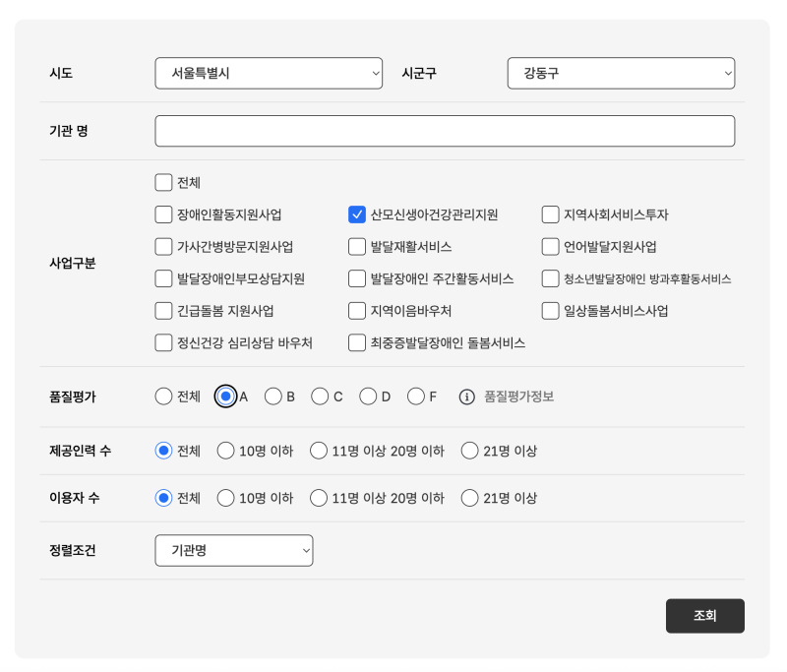Open the 시군구 dropdown showing 강동구
This screenshot has width=787, height=672.
tap(621, 73)
